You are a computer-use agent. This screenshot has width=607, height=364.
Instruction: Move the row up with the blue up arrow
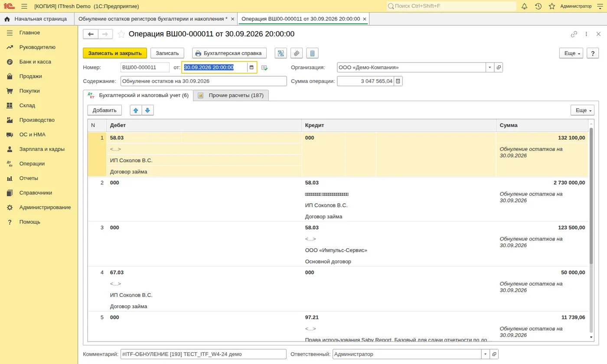(136, 110)
